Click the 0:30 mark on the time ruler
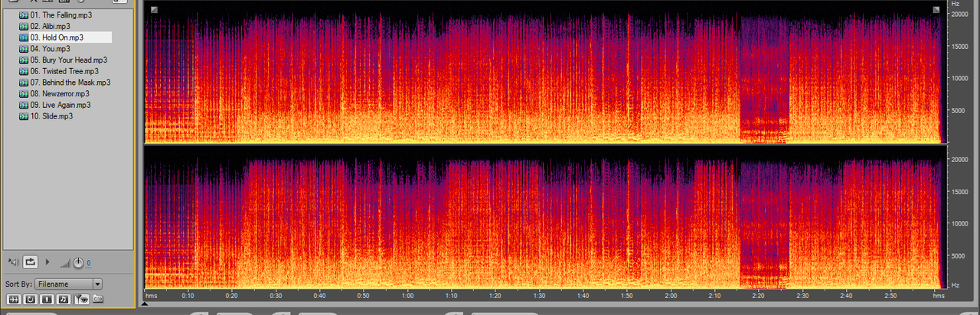980x315 pixels. 276,295
